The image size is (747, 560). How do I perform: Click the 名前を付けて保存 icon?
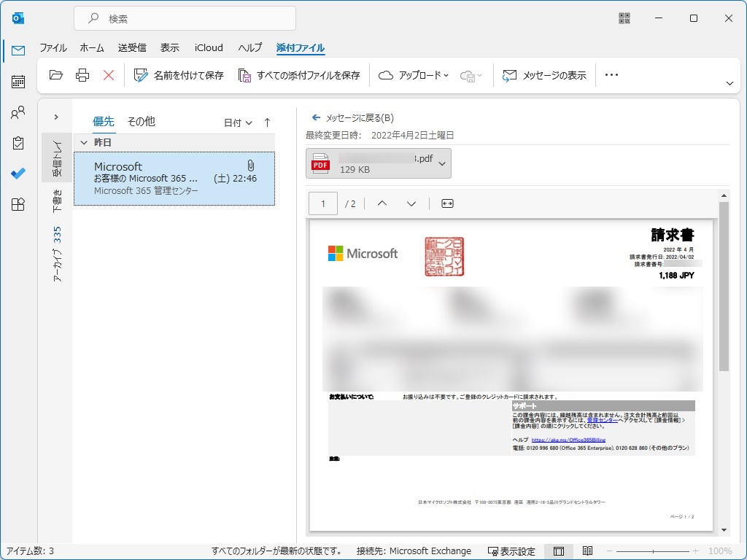pyautogui.click(x=141, y=74)
